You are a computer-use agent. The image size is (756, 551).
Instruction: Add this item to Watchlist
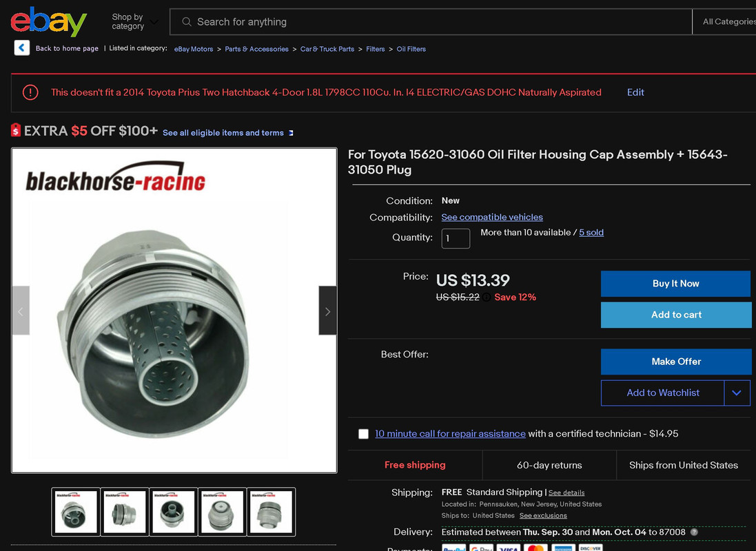pyautogui.click(x=662, y=393)
